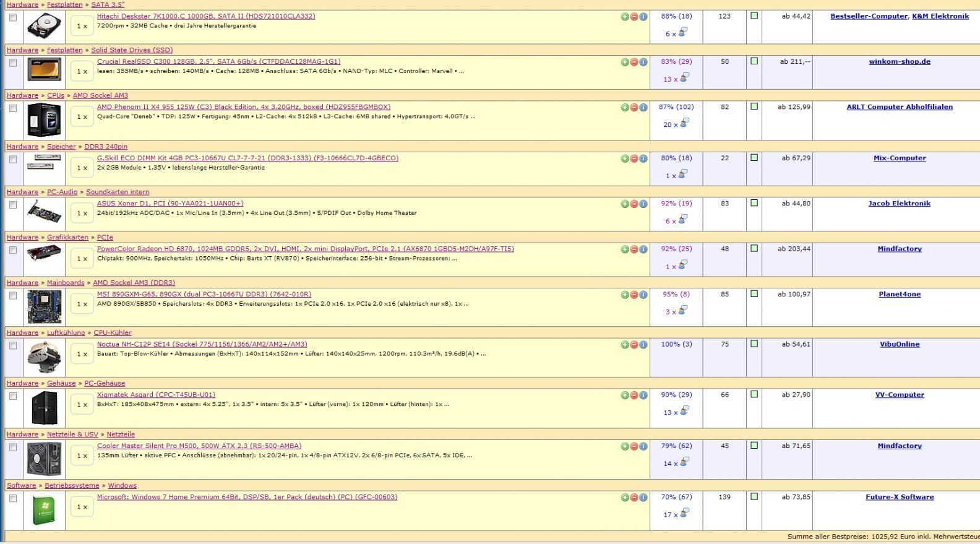Open PowerColor Radeon HD 6870 product link

305,249
